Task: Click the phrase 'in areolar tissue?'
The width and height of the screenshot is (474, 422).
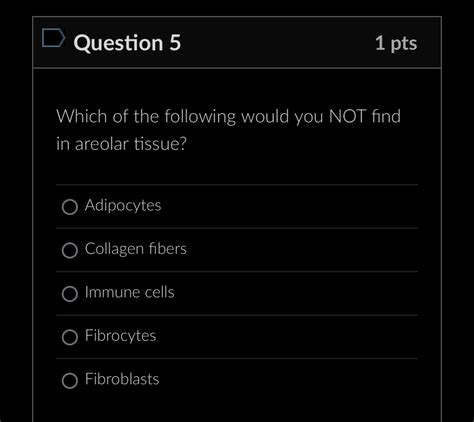Action: pos(121,144)
